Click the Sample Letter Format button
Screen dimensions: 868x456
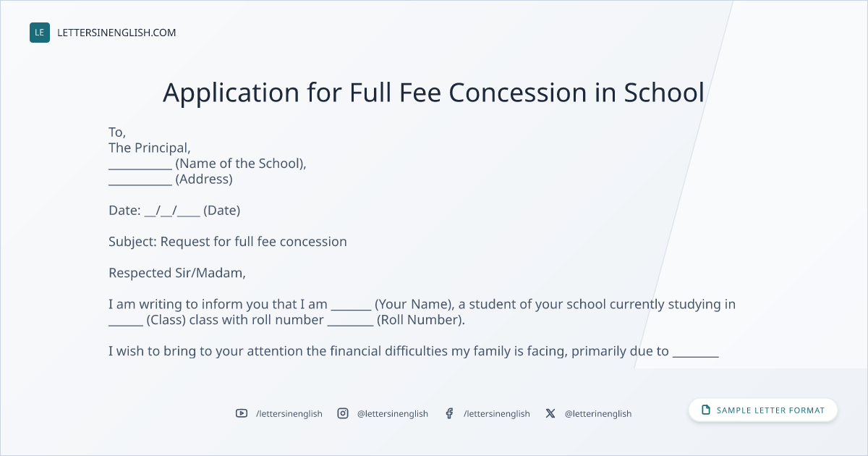[x=762, y=410]
